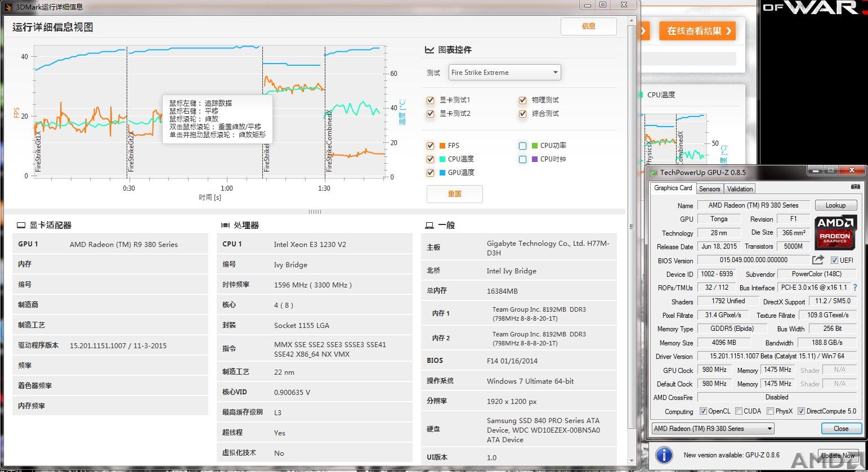Image resolution: width=868 pixels, height=472 pixels.
Task: Click the FireStrikeGt1X chart marker label
Action: pos(38,152)
